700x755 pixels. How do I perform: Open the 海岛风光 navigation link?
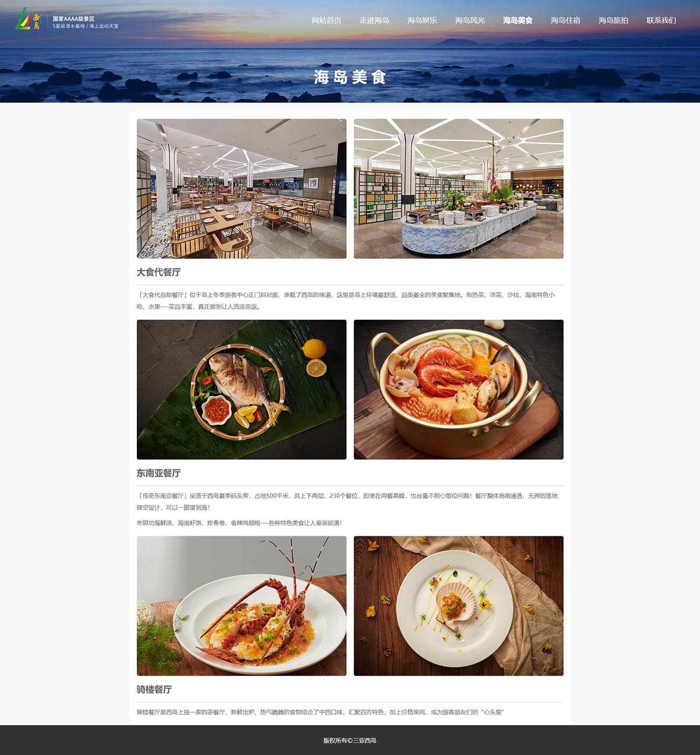[x=470, y=20]
